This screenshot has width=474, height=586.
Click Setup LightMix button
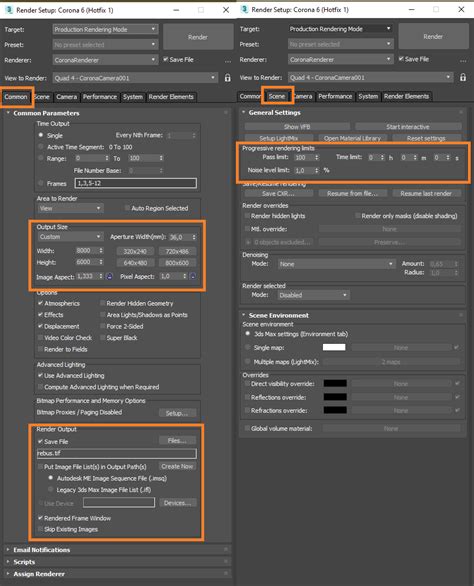pyautogui.click(x=278, y=138)
